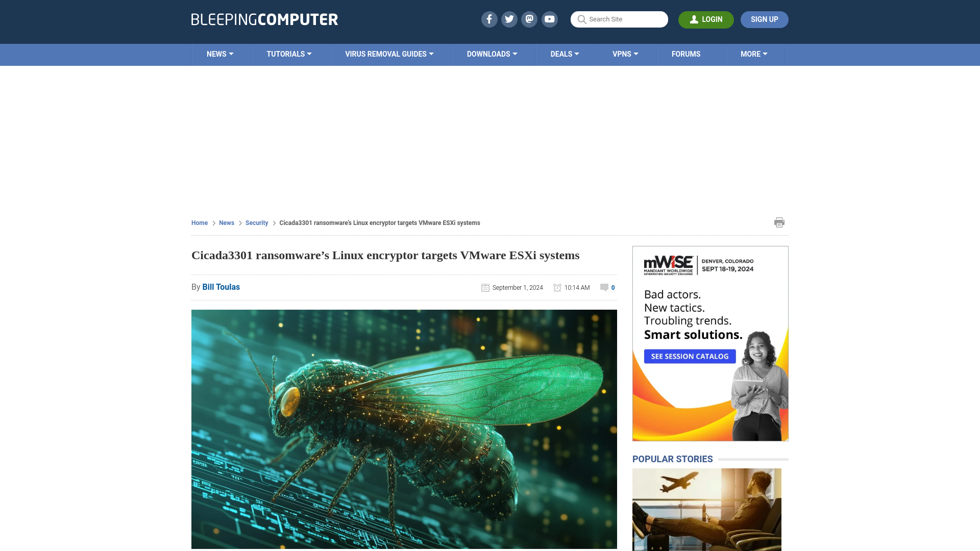Click the BleepingComputer Mastodon icon
Viewport: 980px width, 551px height.
click(x=530, y=19)
